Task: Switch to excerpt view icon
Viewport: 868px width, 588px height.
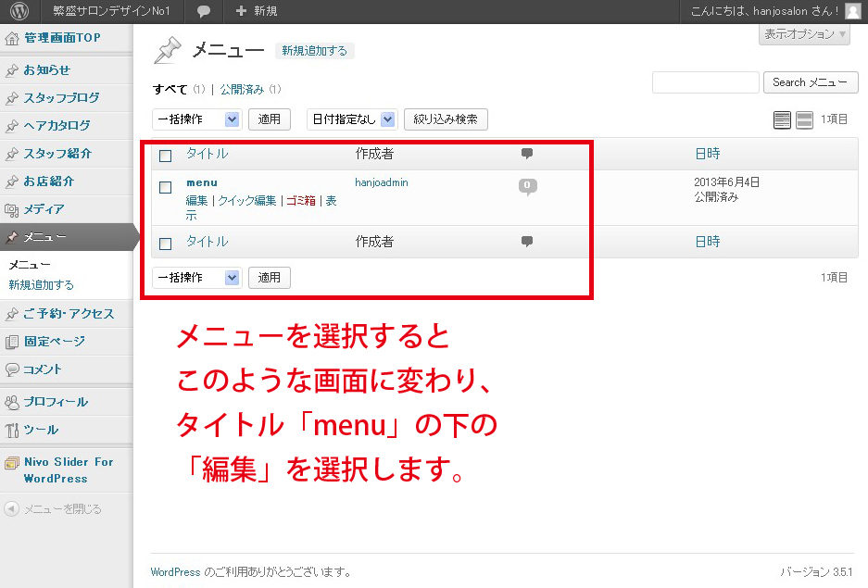Action: 804,119
